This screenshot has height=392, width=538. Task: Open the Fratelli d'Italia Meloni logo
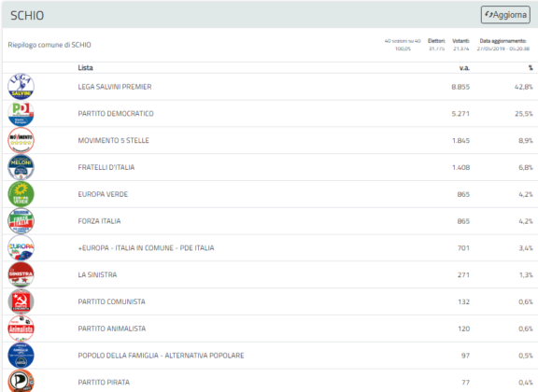pos(21,167)
